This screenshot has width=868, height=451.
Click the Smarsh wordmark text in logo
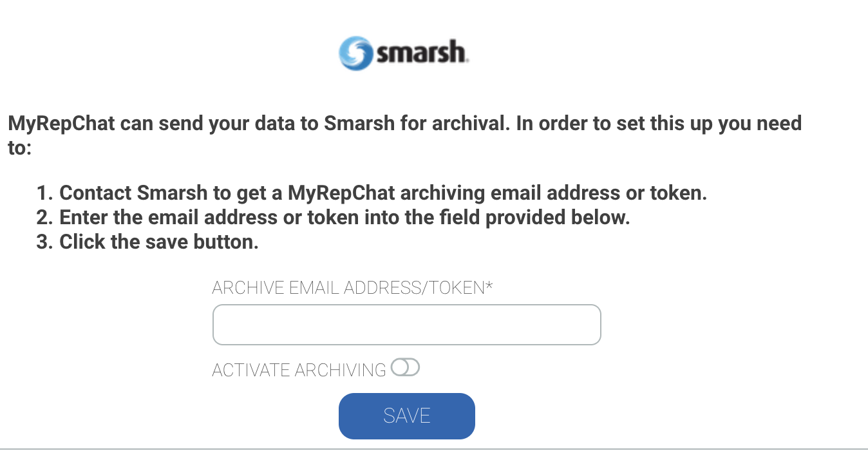(422, 53)
